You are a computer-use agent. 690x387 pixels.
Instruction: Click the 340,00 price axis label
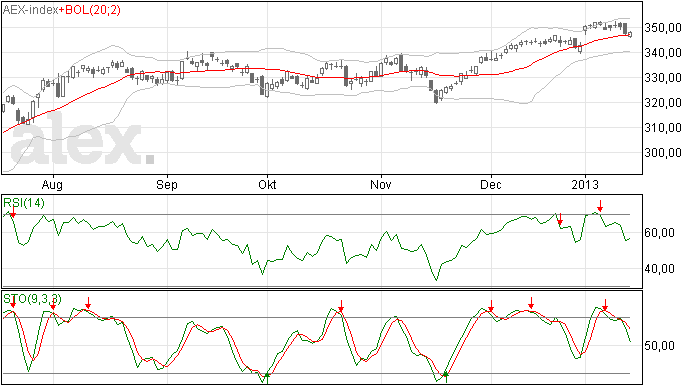click(x=663, y=53)
